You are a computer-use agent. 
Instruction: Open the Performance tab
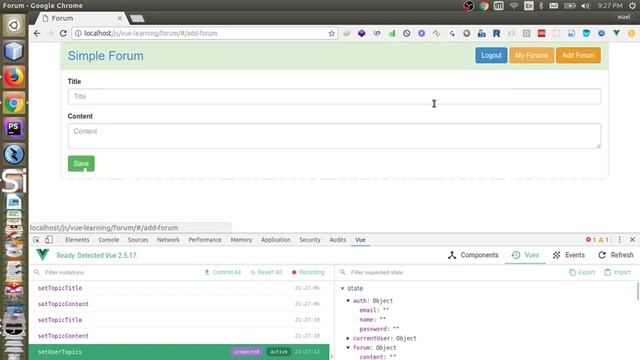[x=205, y=240]
